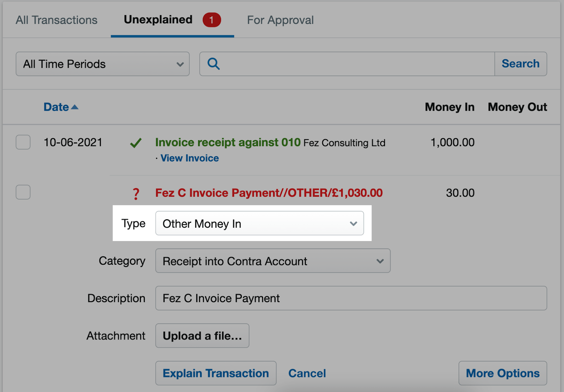Click the green checkmark beside Invoice receipt
Screen dimensions: 564x392
(x=136, y=142)
